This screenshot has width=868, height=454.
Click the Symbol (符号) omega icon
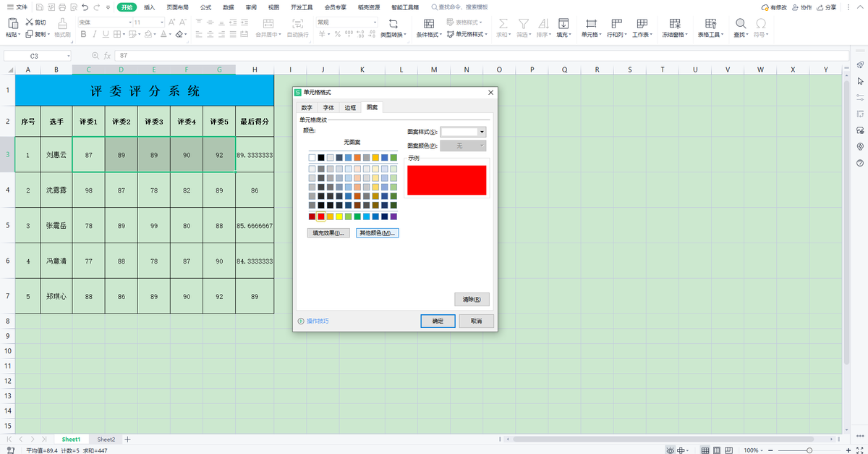tap(760, 23)
